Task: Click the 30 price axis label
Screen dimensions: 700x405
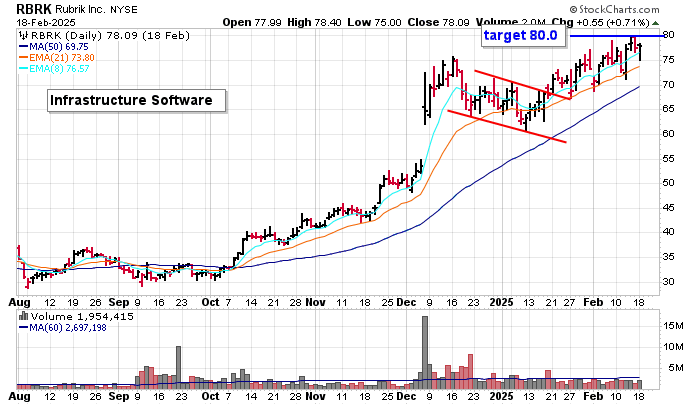Action: pos(668,282)
